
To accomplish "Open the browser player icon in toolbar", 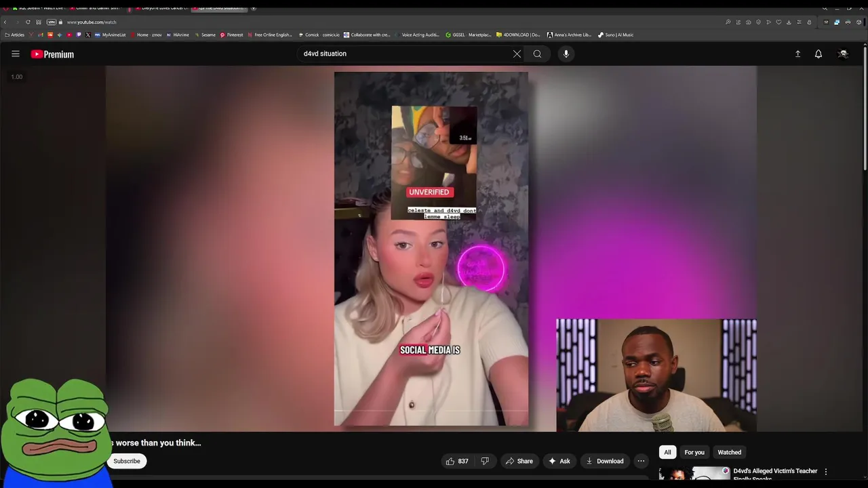I will coord(768,22).
